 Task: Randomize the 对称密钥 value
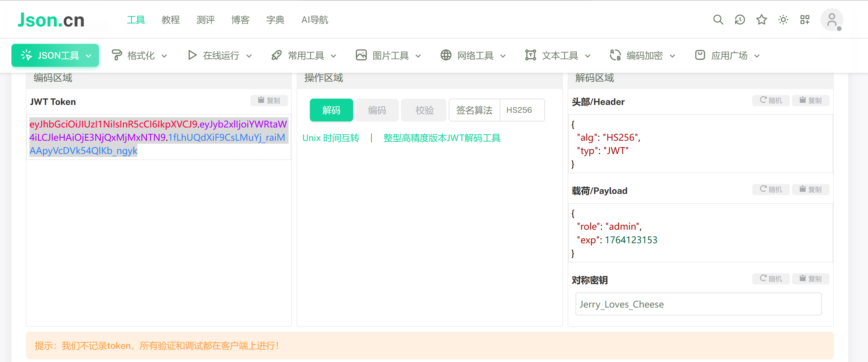coord(771,279)
